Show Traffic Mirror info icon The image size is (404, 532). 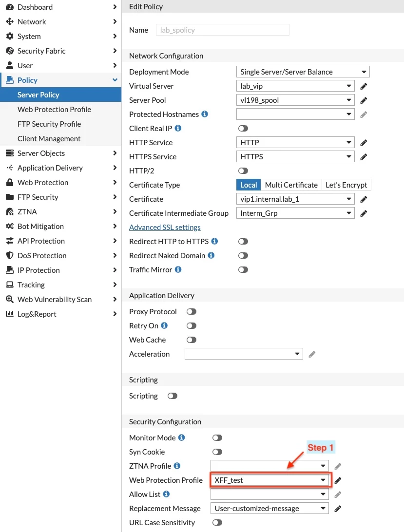[x=178, y=269]
